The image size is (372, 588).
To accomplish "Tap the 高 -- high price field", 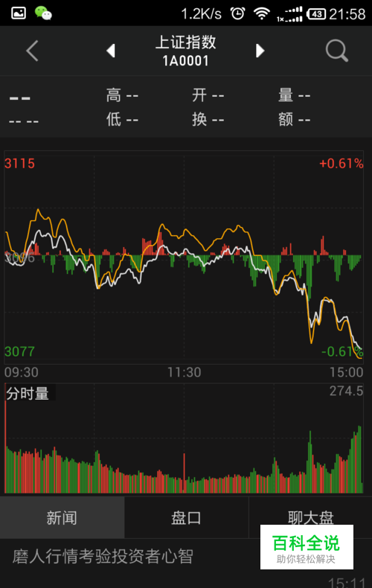I will click(x=122, y=95).
